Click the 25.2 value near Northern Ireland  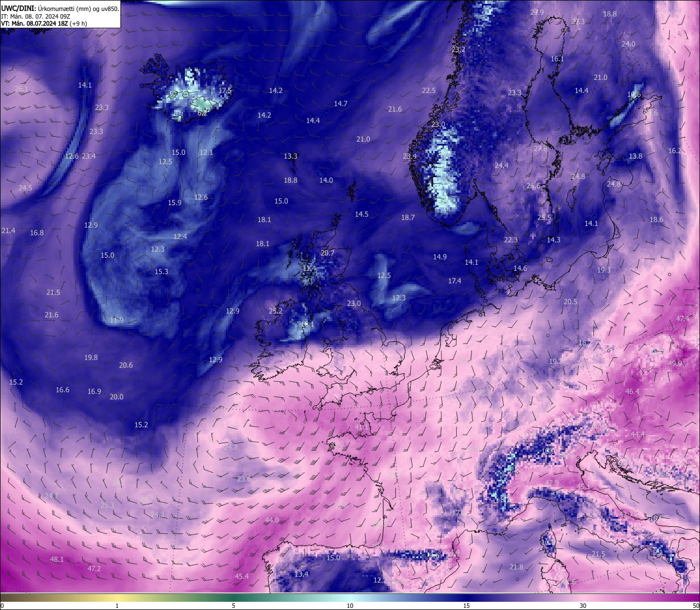pyautogui.click(x=276, y=311)
